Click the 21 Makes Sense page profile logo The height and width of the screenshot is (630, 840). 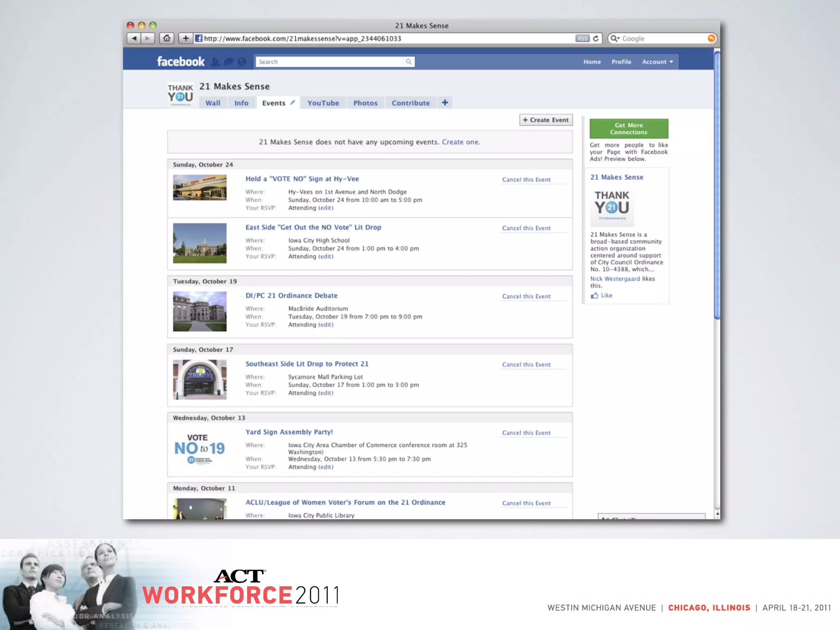pos(180,95)
